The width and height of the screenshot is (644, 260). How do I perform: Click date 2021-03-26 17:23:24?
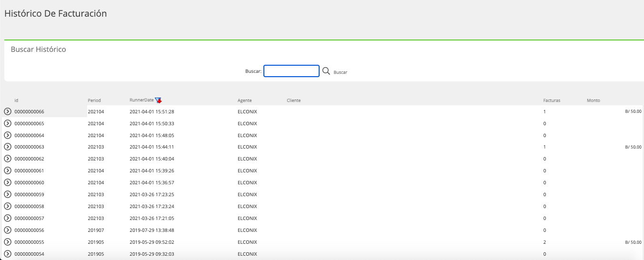pos(151,206)
